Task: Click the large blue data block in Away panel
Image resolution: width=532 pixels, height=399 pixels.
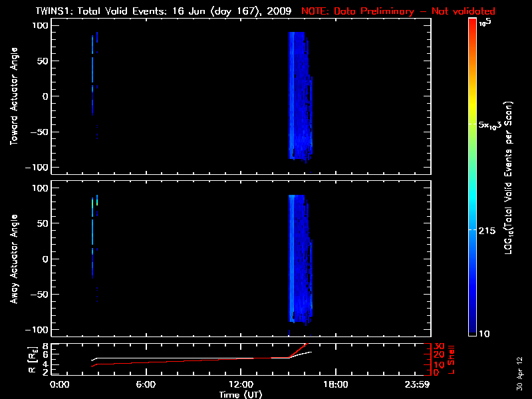Action: 297,259
